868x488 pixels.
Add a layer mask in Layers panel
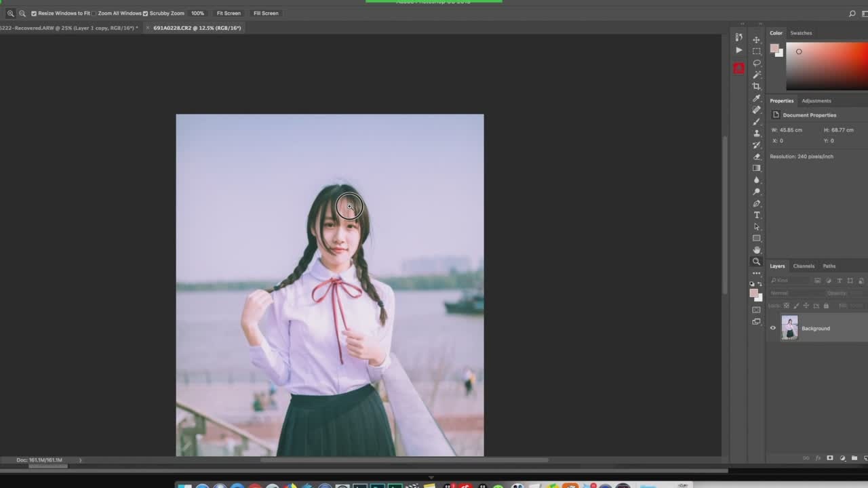tap(830, 458)
